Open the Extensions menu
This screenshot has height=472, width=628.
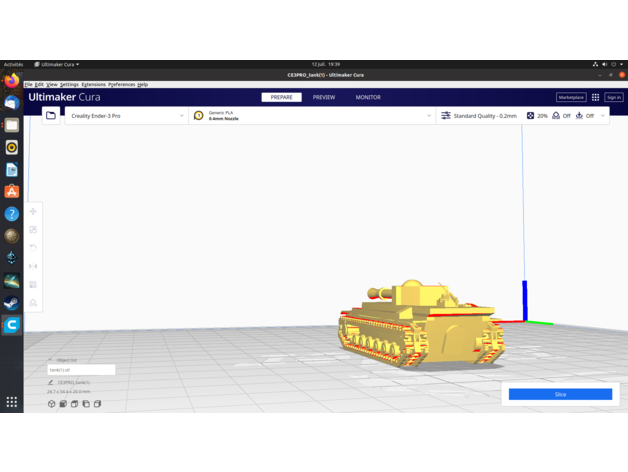(x=93, y=85)
